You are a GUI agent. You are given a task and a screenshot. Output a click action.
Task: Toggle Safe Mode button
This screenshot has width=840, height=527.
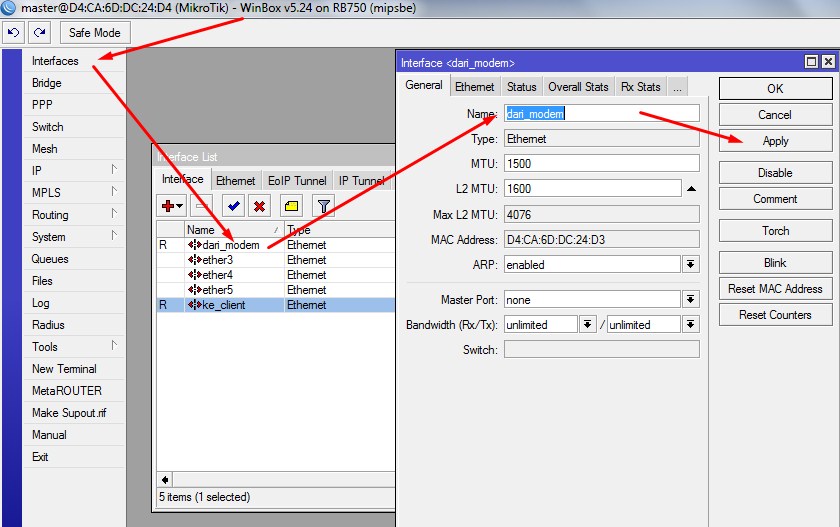95,33
